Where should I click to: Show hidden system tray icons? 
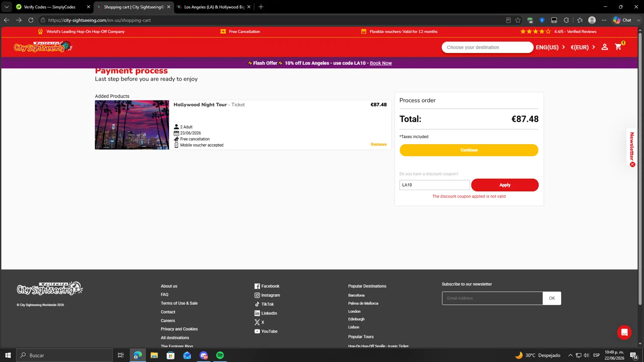[570, 355]
